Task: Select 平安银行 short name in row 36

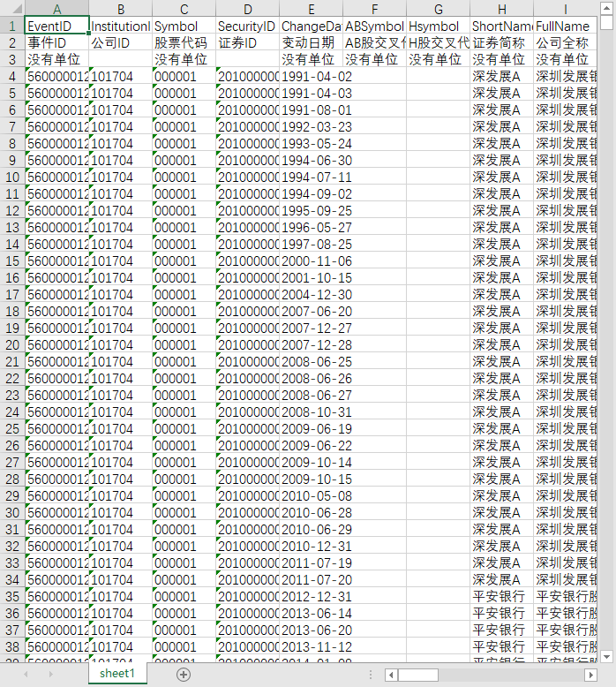Action: pyautogui.click(x=502, y=614)
